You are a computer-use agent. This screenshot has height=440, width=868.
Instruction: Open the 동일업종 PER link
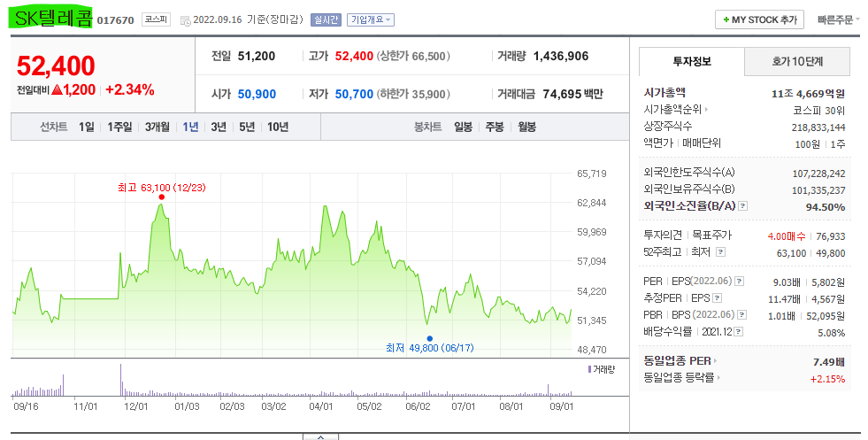(677, 360)
